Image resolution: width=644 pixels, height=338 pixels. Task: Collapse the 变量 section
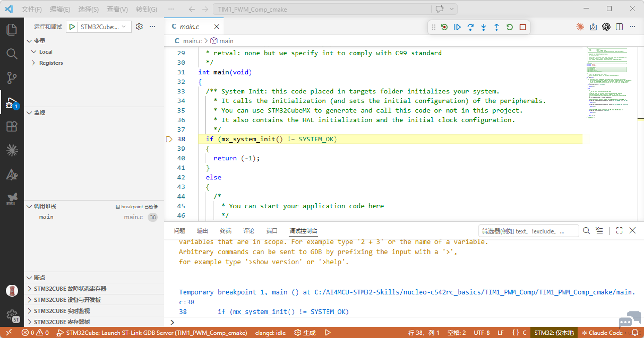pos(29,41)
